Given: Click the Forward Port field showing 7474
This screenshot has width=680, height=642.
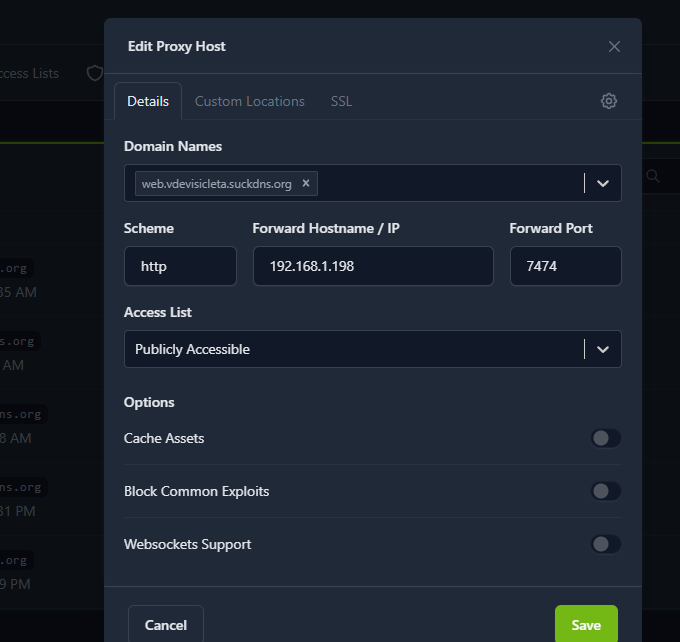Looking at the screenshot, I should tap(565, 266).
